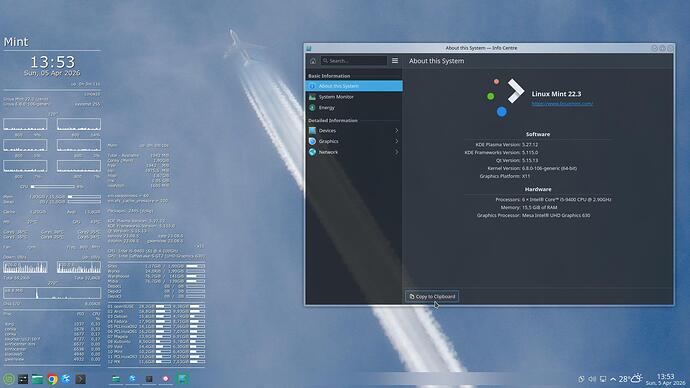Image resolution: width=690 pixels, height=388 pixels.
Task: Select the Mesa Intel UHD Graphics 630 line
Action: [x=533, y=215]
